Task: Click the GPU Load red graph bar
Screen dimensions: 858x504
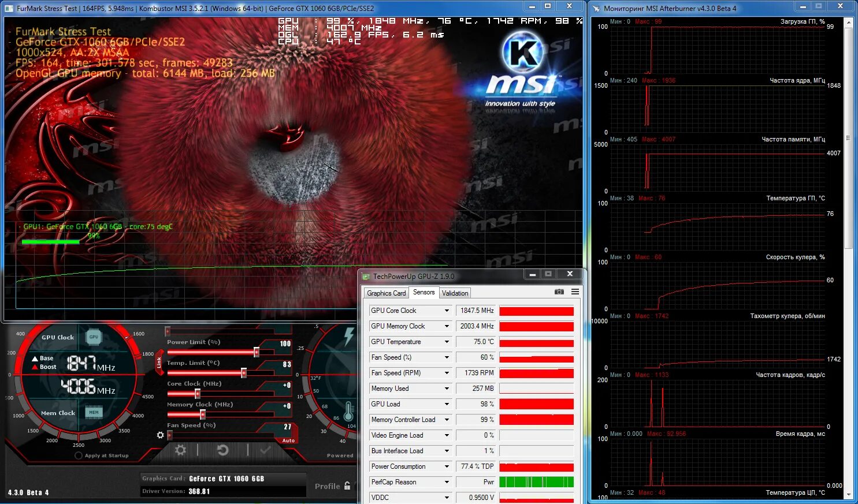Action: (x=537, y=404)
